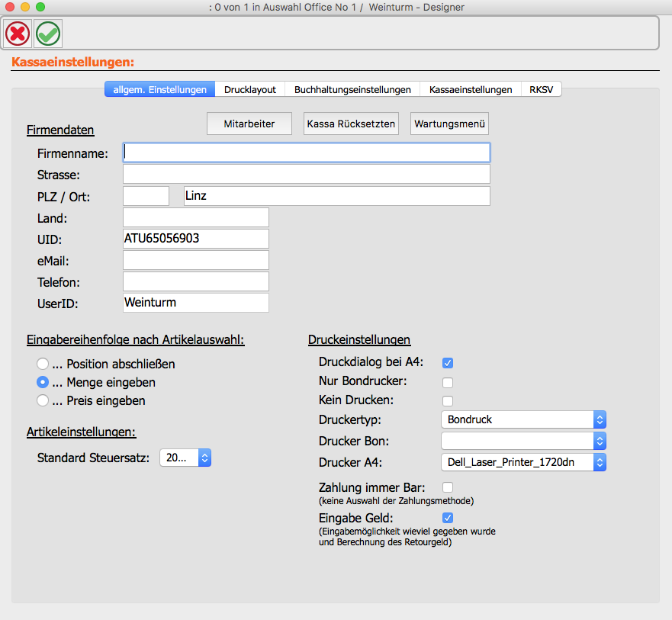Click the Mitarbeiter button
Viewport: 672px width, 620px height.
click(x=249, y=123)
